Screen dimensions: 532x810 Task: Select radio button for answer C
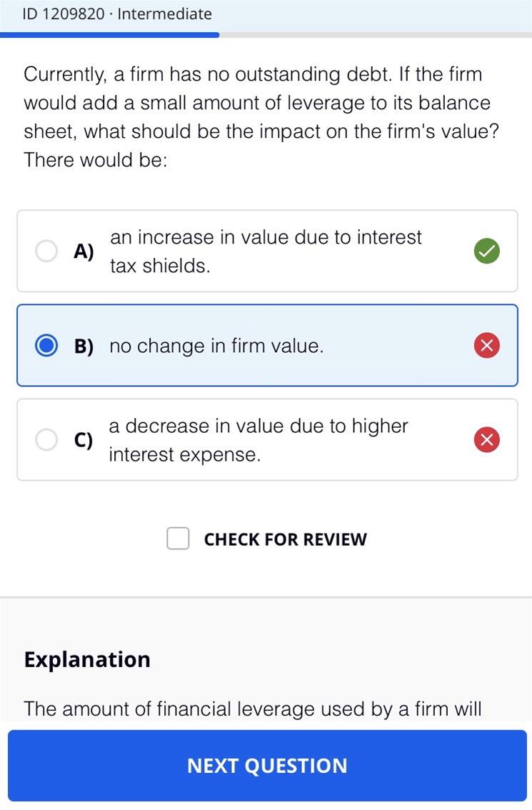46,439
